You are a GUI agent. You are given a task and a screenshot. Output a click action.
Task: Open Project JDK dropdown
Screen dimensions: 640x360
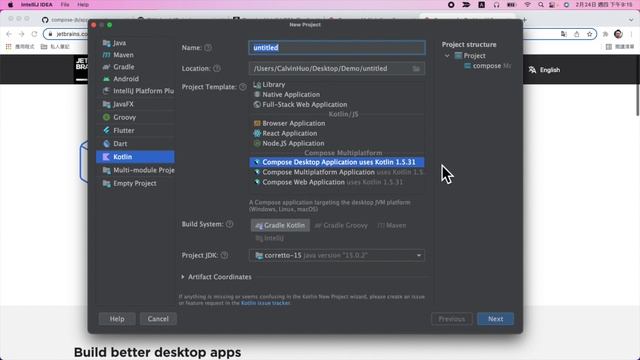click(337, 256)
